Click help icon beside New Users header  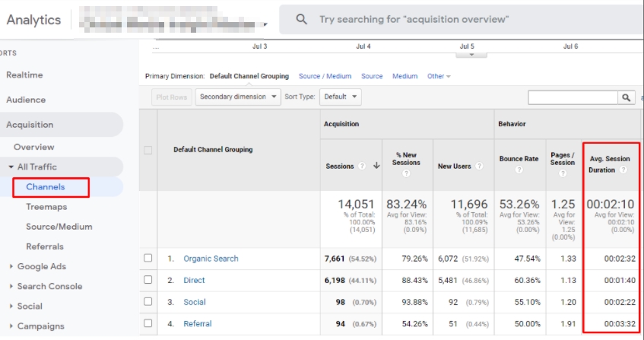pyautogui.click(x=480, y=166)
